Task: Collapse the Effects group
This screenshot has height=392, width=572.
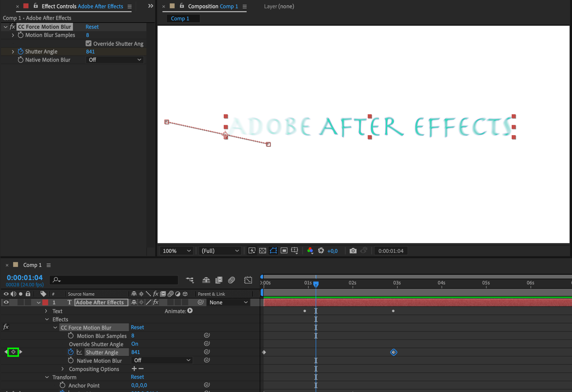Action: (x=47, y=319)
